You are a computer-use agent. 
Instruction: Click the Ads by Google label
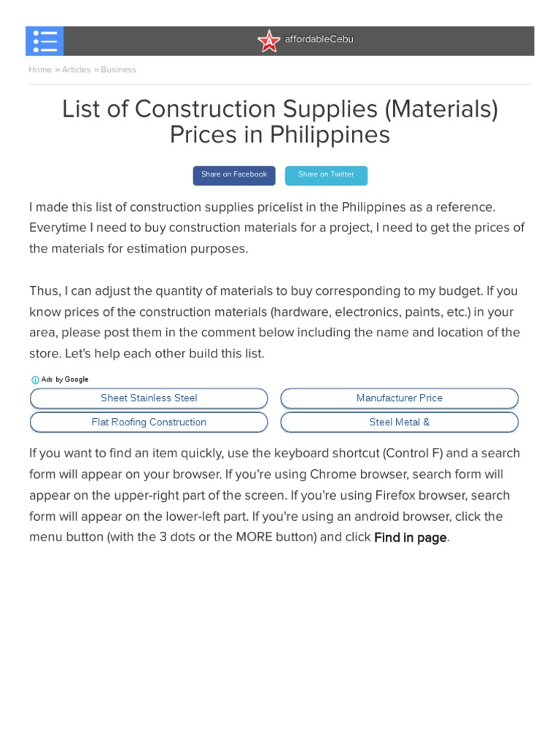point(66,380)
